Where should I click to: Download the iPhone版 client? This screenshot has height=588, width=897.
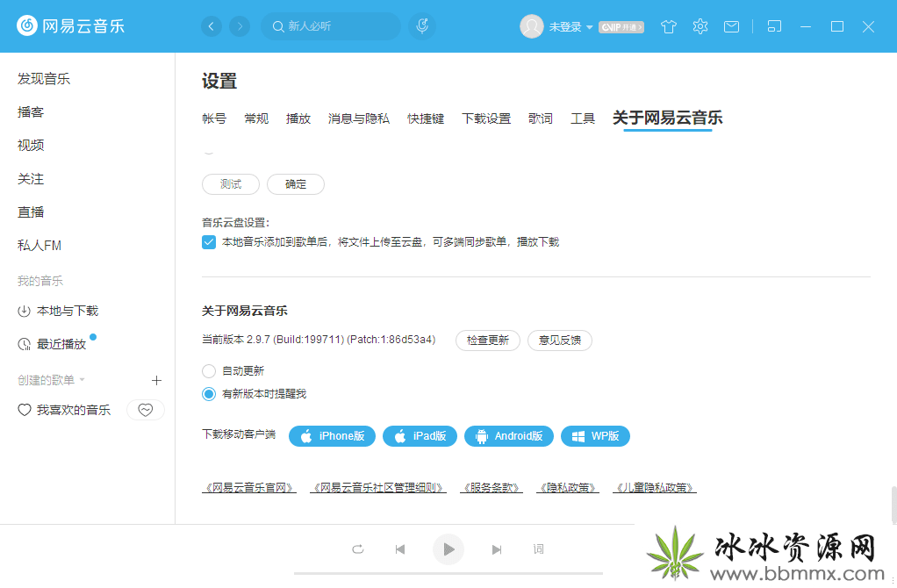pos(332,436)
